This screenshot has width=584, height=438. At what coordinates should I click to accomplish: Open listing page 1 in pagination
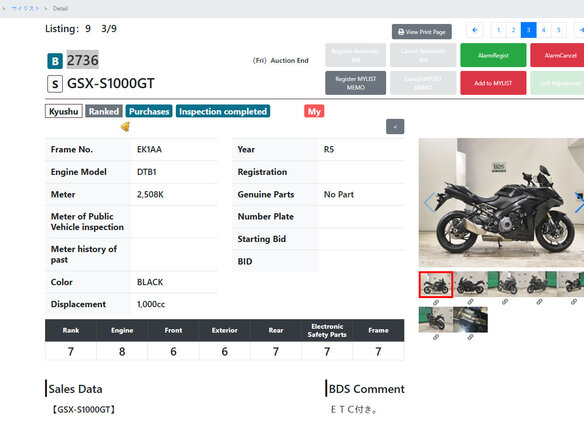click(498, 30)
